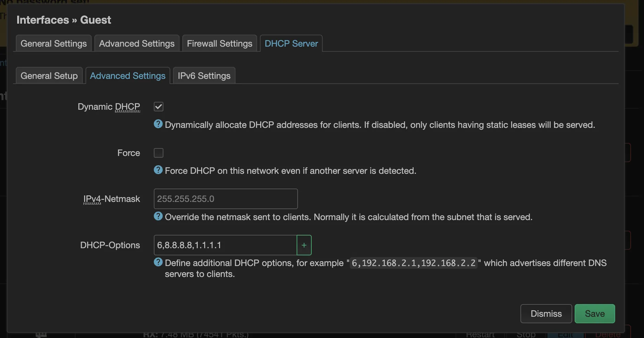Click inside the IPv4-Netmask input field
Image resolution: width=644 pixels, height=338 pixels.
point(225,198)
